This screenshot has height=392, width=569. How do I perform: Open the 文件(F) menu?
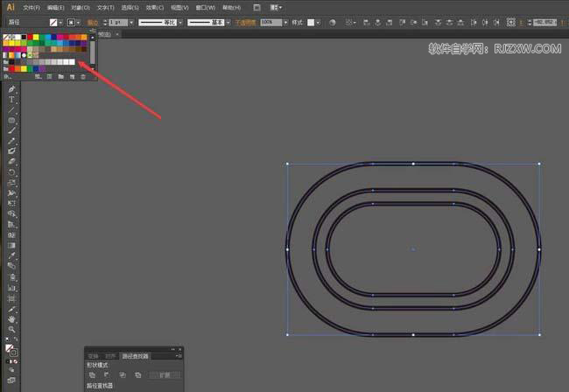[x=32, y=7]
